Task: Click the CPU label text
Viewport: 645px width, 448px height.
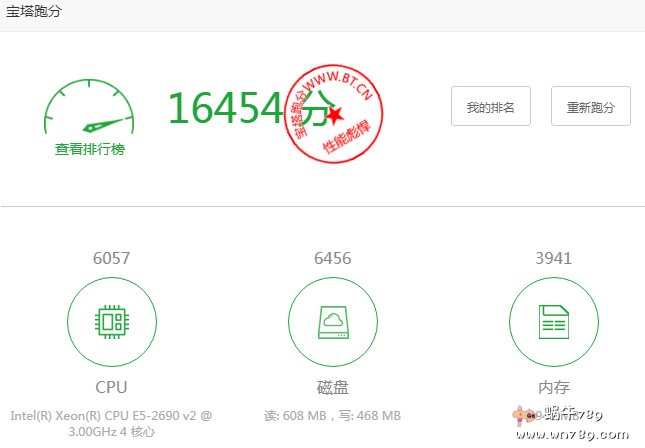Action: [x=111, y=387]
